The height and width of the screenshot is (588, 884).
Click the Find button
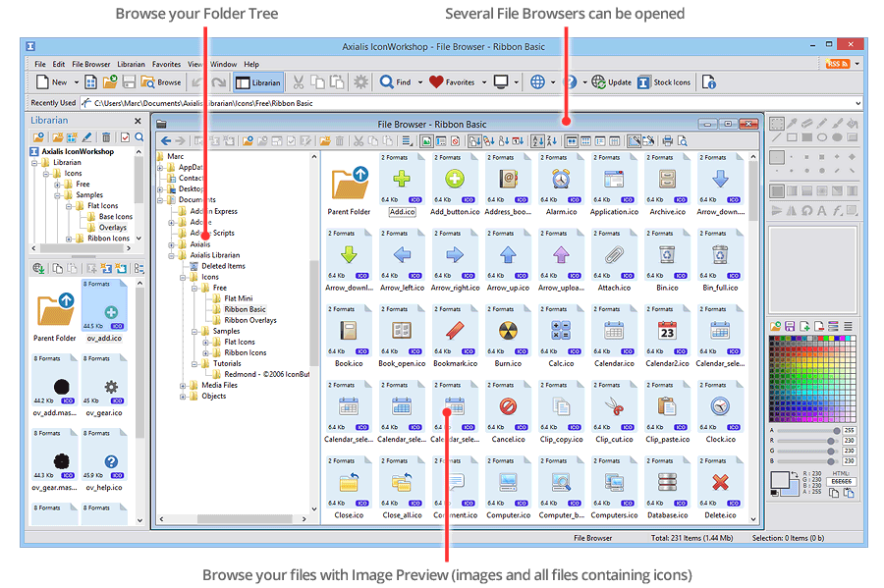(395, 82)
